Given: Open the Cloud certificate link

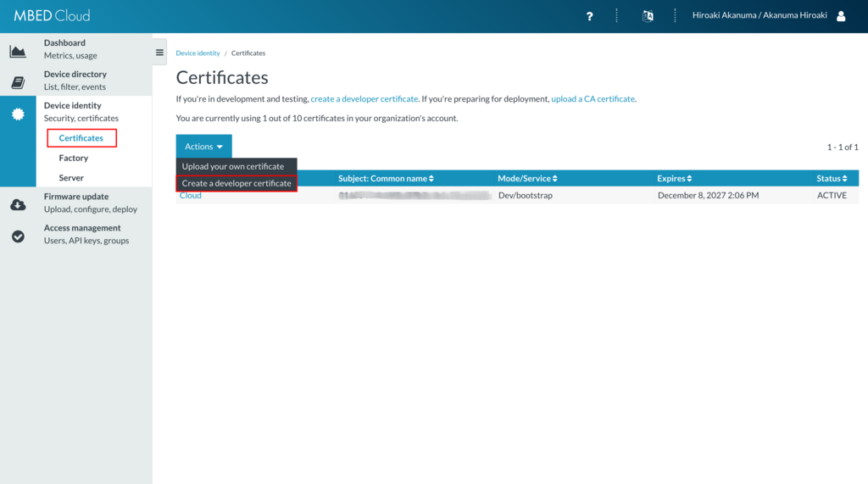Looking at the screenshot, I should pos(191,196).
